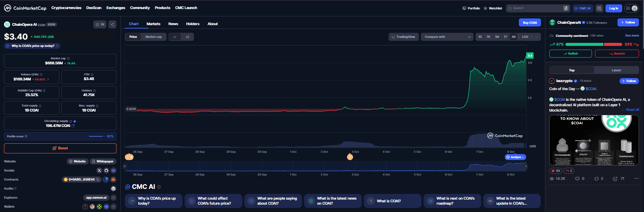Expand Volume (24h) details arrow
Image resolution: width=644 pixels, height=212 pixels.
48,79
